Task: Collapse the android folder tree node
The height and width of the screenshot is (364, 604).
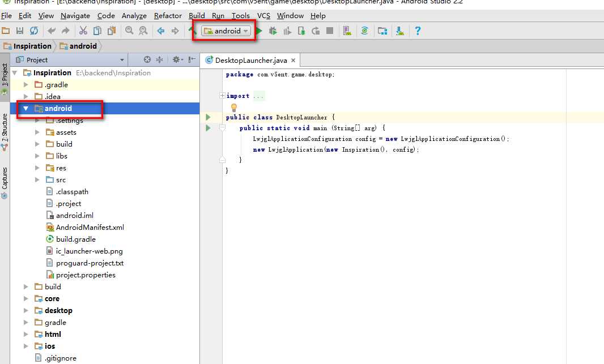Action: [26, 109]
